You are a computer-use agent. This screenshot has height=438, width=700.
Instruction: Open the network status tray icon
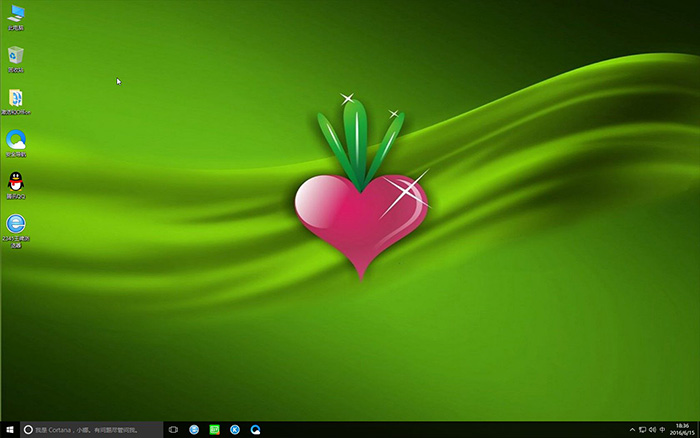tap(642, 430)
